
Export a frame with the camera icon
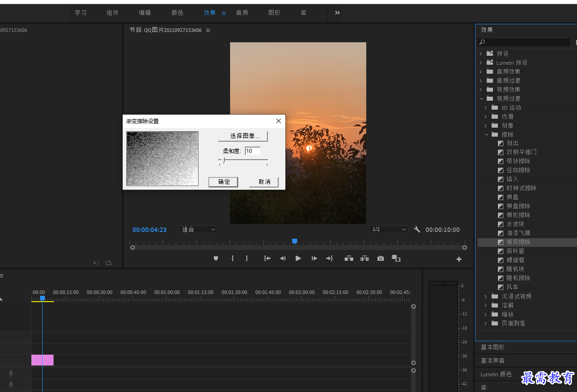(381, 258)
